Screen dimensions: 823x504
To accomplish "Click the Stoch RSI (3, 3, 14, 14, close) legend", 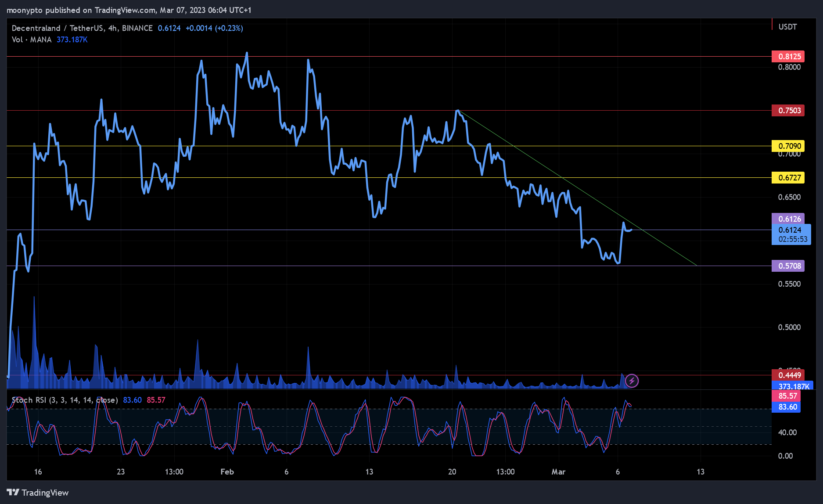I will (x=65, y=400).
